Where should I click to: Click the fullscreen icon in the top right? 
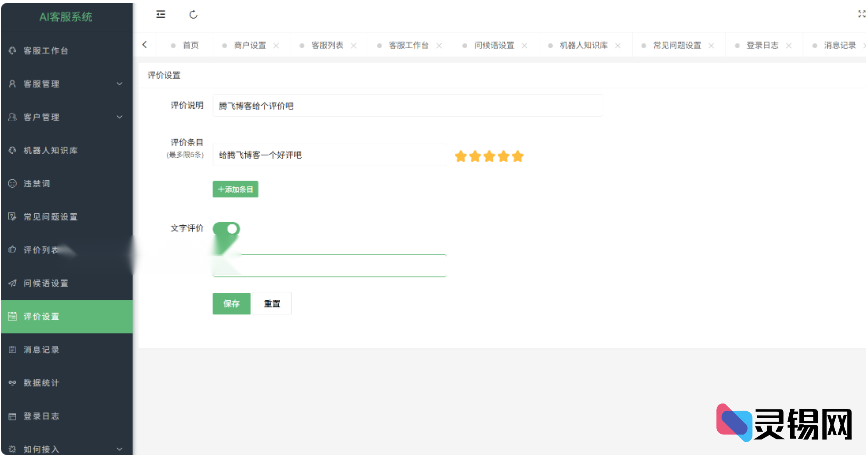click(862, 14)
